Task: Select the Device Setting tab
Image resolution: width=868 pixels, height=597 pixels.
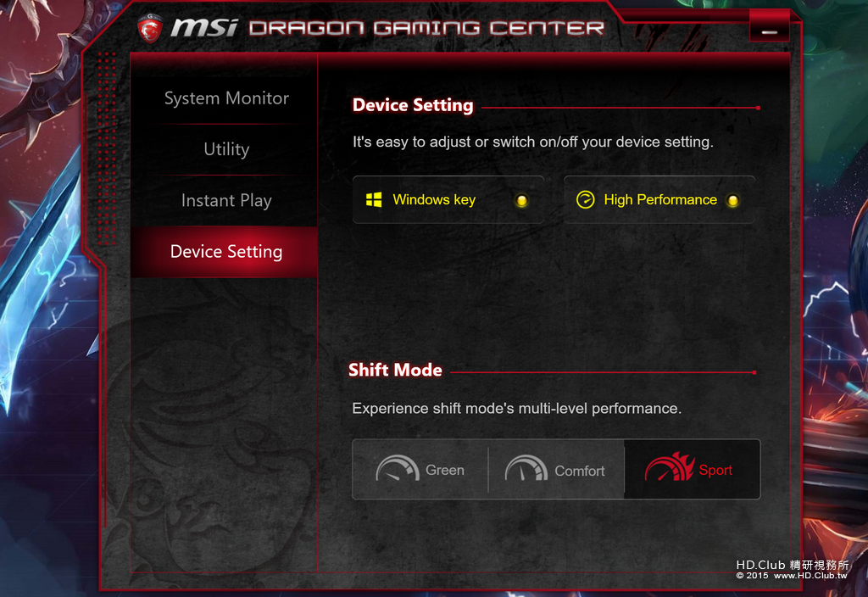Action: 226,251
